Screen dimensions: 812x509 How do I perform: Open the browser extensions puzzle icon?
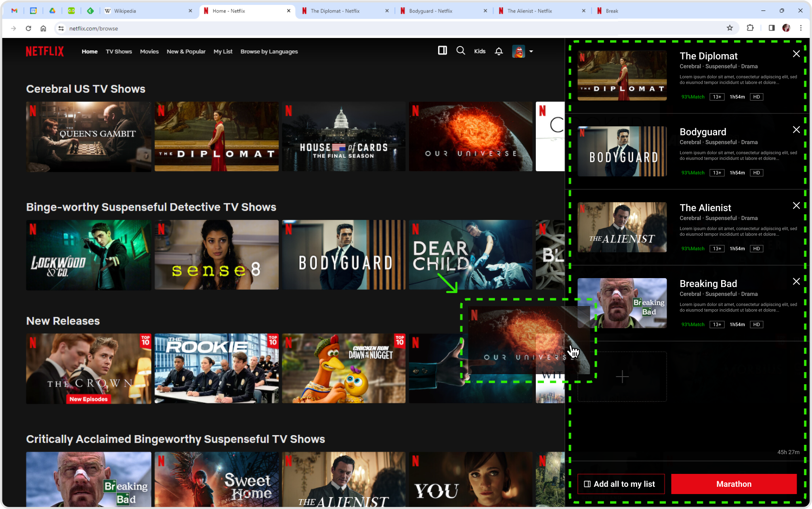pos(750,28)
